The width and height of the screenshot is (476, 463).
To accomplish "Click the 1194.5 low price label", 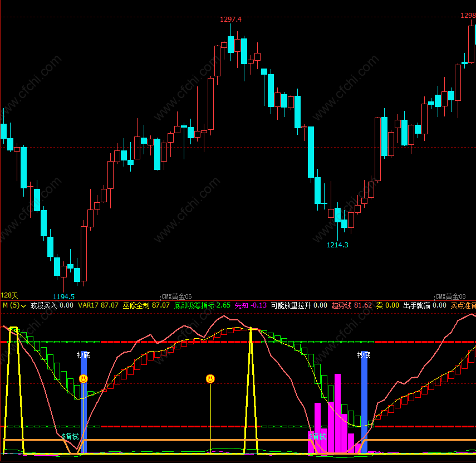I will [64, 297].
